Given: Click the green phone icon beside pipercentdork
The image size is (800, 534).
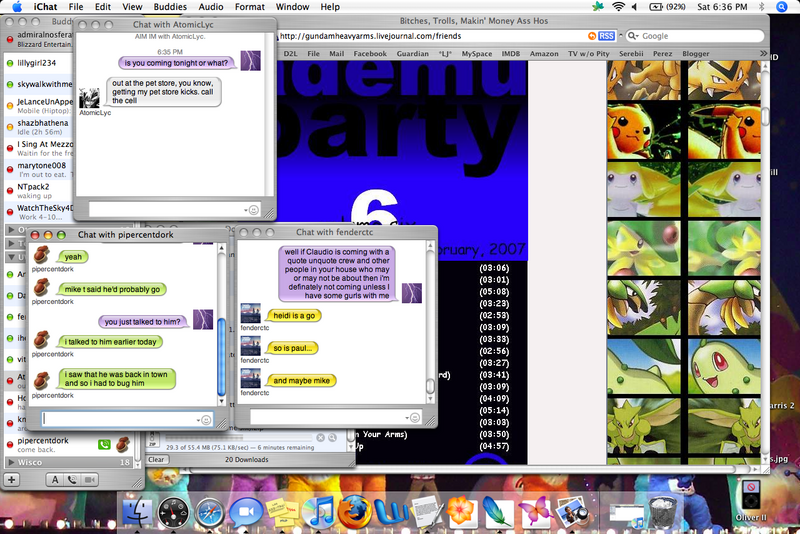Looking at the screenshot, I should [x=105, y=444].
